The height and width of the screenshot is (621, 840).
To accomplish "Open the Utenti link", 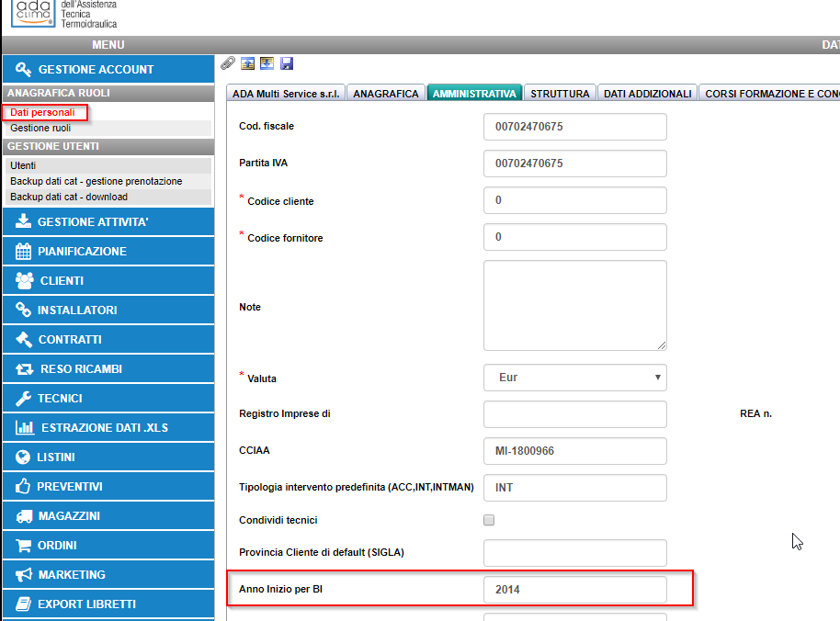I will pyautogui.click(x=23, y=165).
